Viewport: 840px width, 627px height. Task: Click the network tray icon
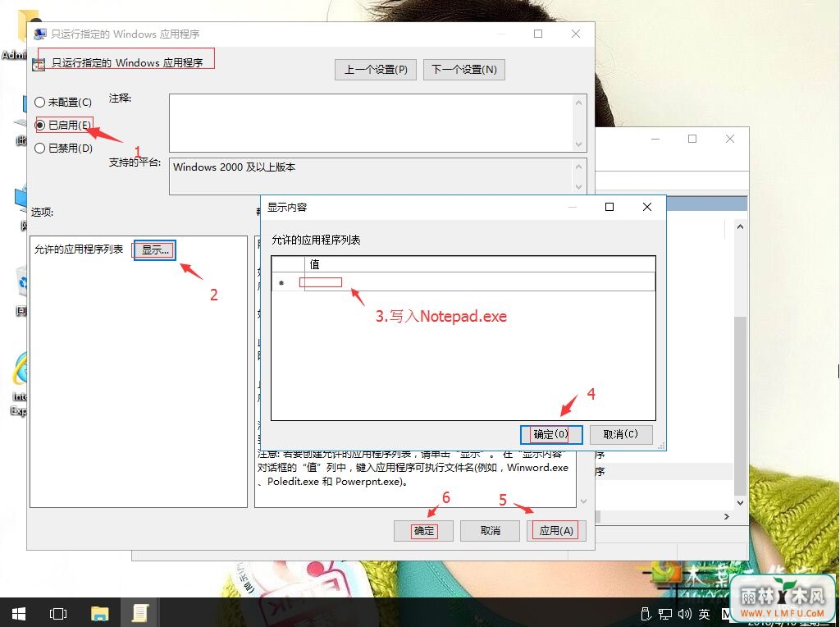click(665, 614)
